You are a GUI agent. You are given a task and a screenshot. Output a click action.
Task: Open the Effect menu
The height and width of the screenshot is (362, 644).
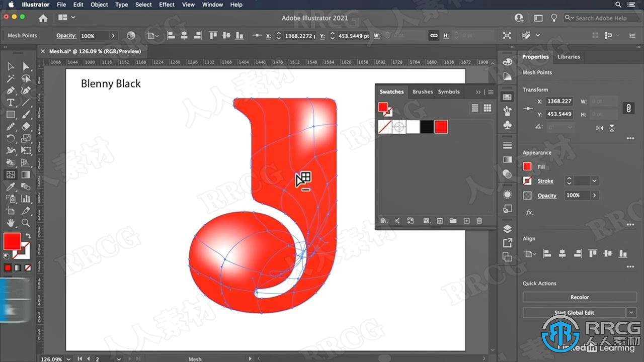[167, 5]
